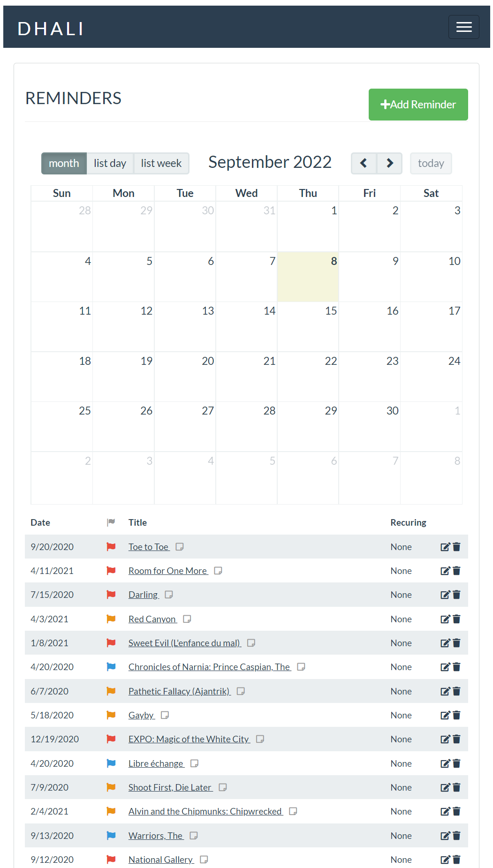
Task: Open the hamburger navigation menu
Action: coord(463,27)
